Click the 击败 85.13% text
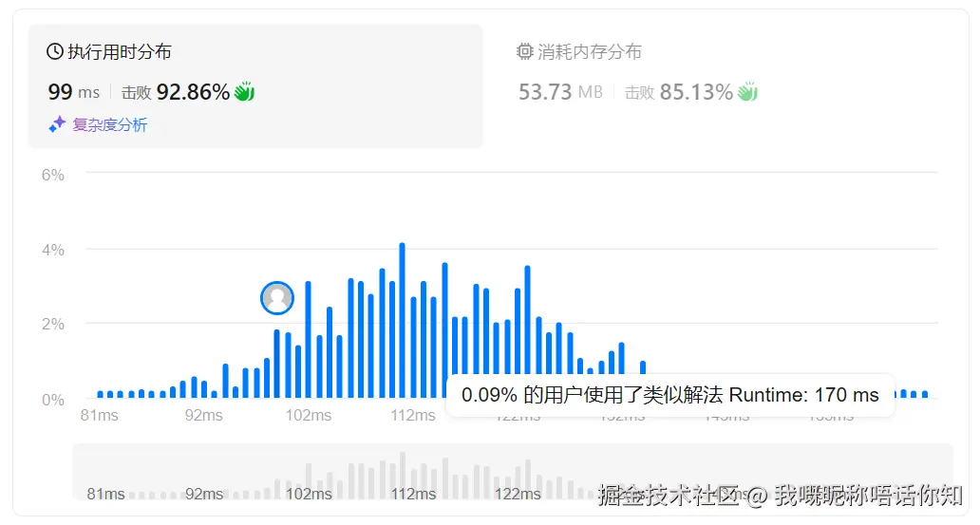The image size is (980, 525). 679,92
